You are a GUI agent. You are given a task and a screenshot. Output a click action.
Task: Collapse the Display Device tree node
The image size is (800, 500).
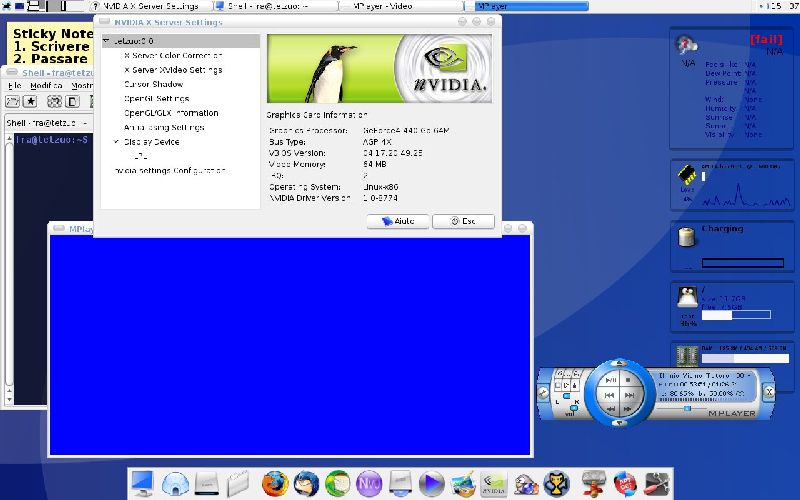tap(116, 142)
